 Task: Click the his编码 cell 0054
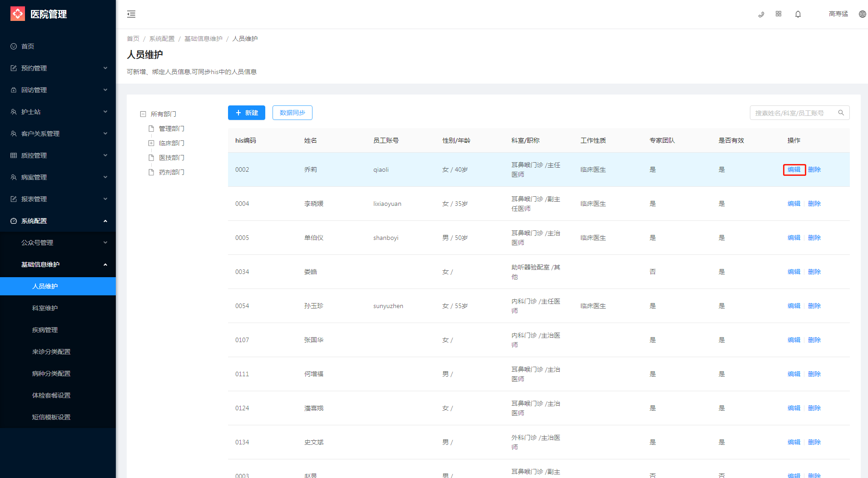click(x=242, y=306)
